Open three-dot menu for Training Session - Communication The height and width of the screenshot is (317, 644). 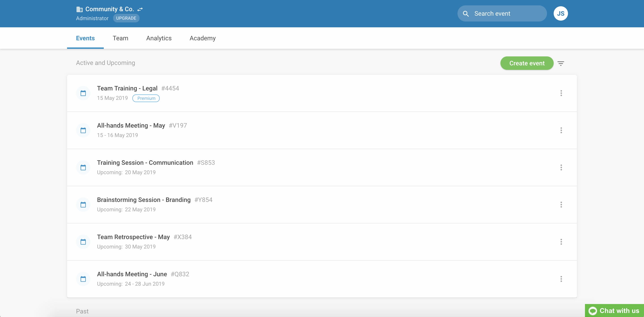561,167
